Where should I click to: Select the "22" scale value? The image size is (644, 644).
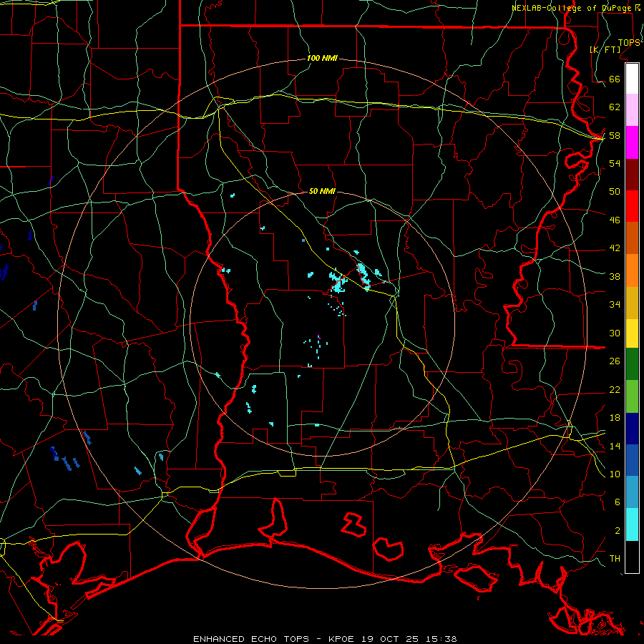click(x=615, y=389)
